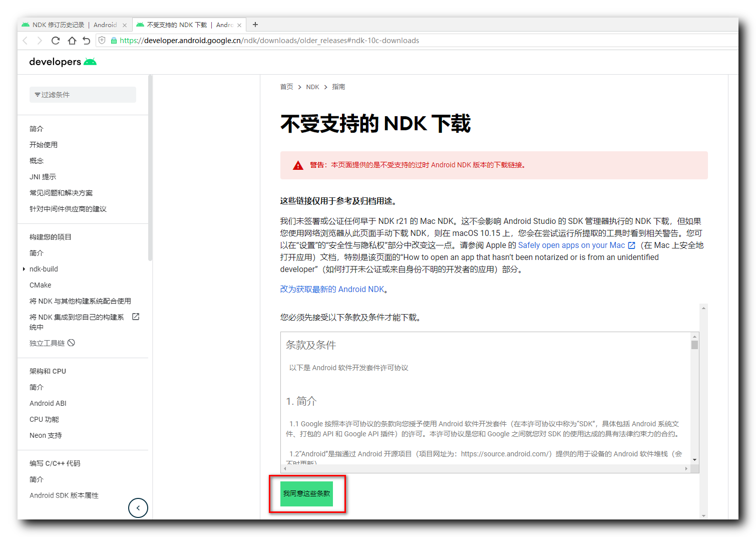Viewport: 756px width, 537px height.
Task: Click 不受支持的 NDK 下载 page title
Action: coord(375,124)
